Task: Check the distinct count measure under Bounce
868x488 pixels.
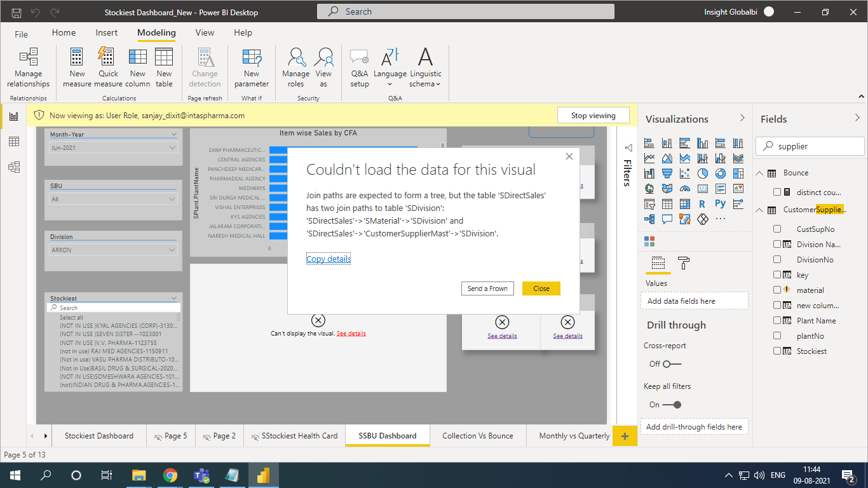Action: pos(777,192)
